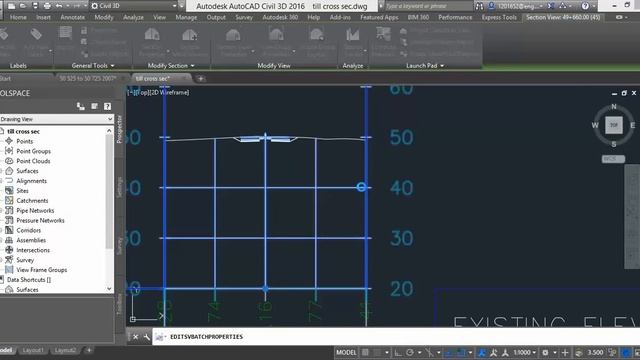Select Pipe Networks in Prospector tree
The width and height of the screenshot is (640, 360).
point(35,211)
